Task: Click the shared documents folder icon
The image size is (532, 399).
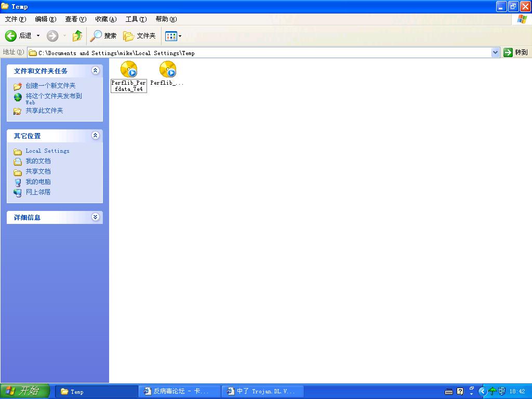Action: click(18, 172)
